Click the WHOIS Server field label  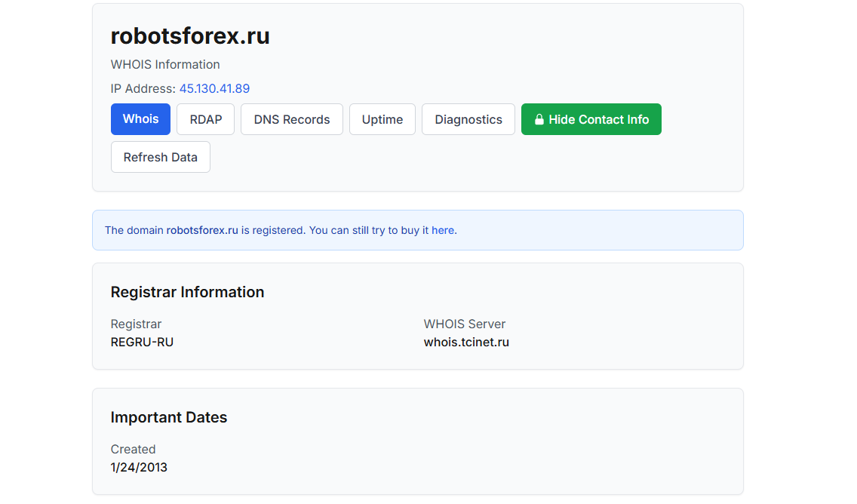click(464, 324)
